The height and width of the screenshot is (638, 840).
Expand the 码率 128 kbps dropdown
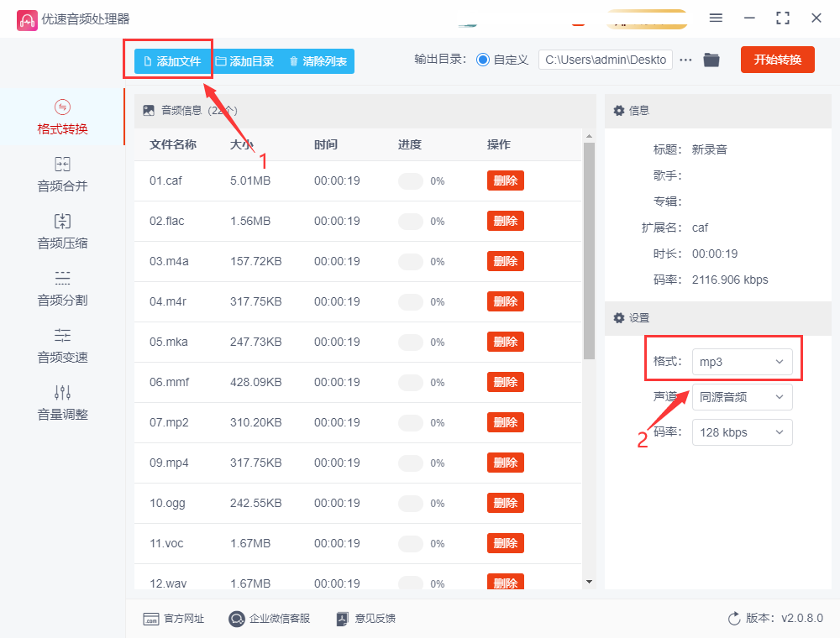pos(742,432)
